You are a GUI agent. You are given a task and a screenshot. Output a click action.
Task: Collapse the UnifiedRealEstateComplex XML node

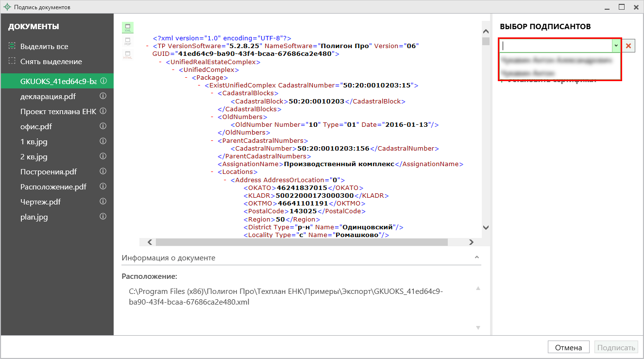160,62
